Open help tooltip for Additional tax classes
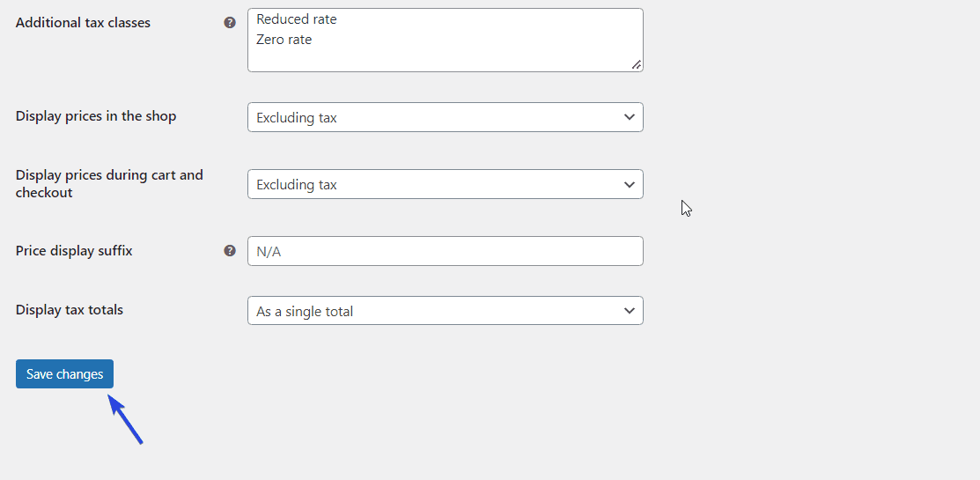 pos(230,23)
